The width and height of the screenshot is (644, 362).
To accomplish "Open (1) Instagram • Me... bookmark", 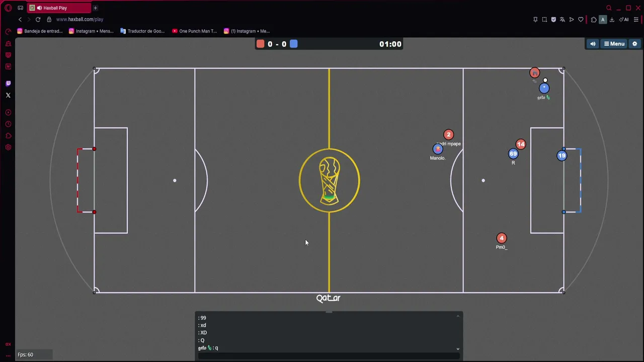I will tap(247, 31).
